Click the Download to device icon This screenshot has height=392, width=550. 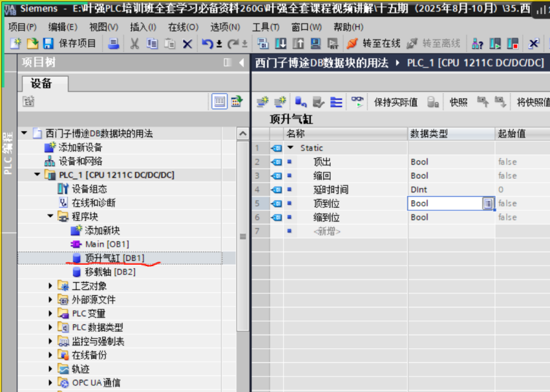click(x=280, y=44)
